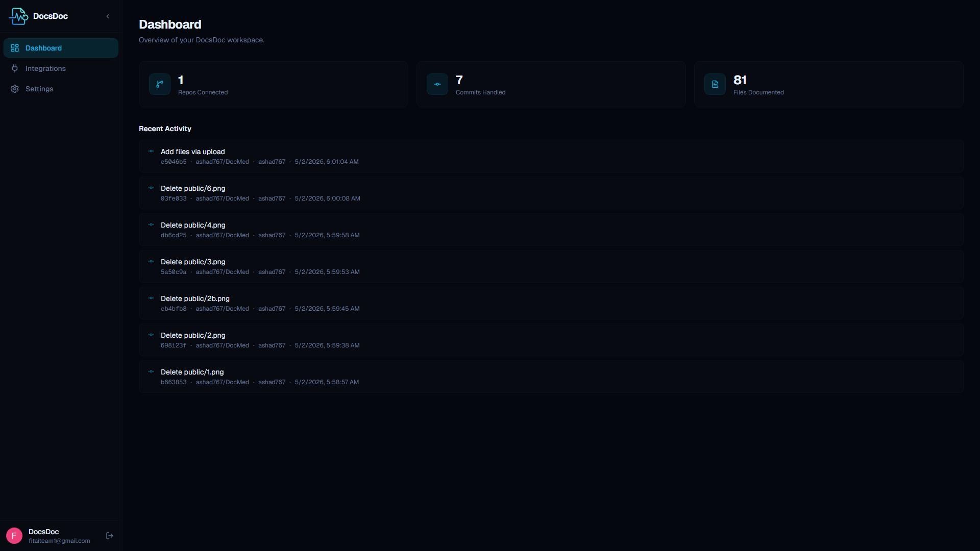Click commit hash 5a50c9a
This screenshot has height=551, width=980.
click(174, 272)
